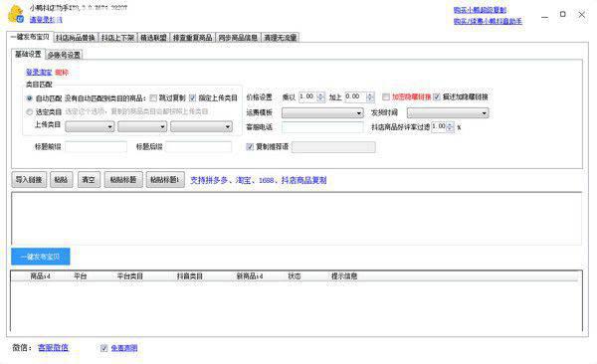Click the 导入链接 button
The width and height of the screenshot is (597, 364).
29,179
